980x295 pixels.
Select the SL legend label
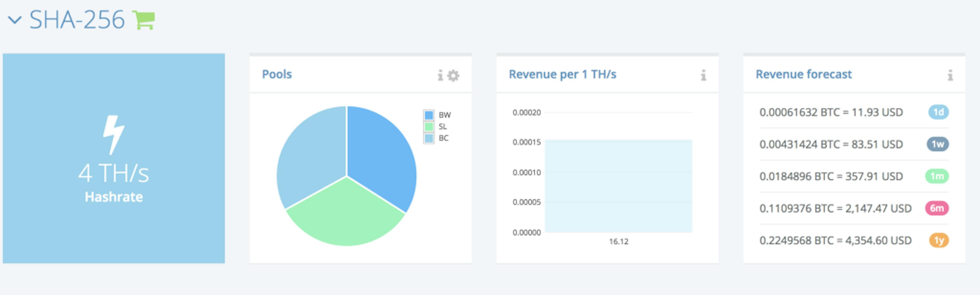(443, 126)
